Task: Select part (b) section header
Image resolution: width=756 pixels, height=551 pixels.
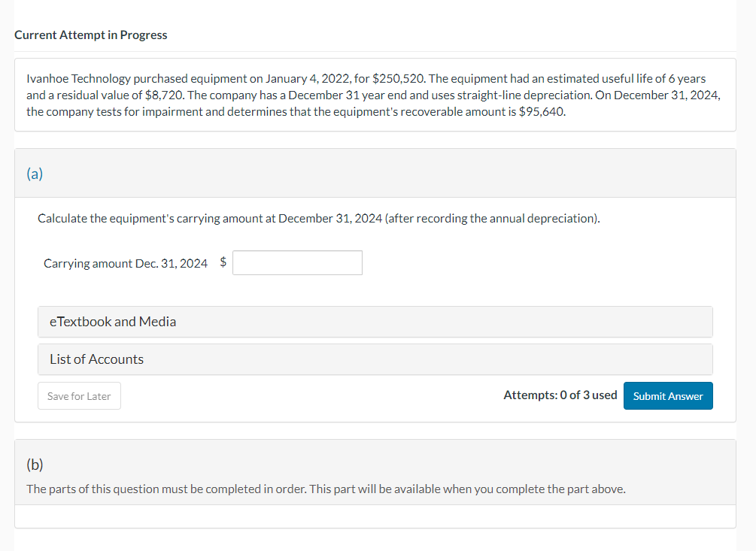Action: point(34,465)
